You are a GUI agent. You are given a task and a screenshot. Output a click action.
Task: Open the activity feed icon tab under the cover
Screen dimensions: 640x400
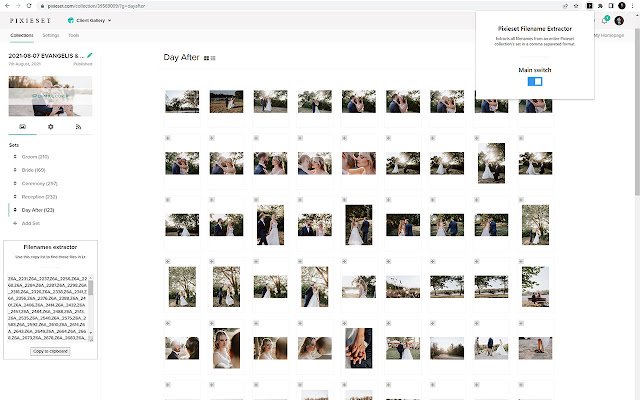(x=78, y=127)
